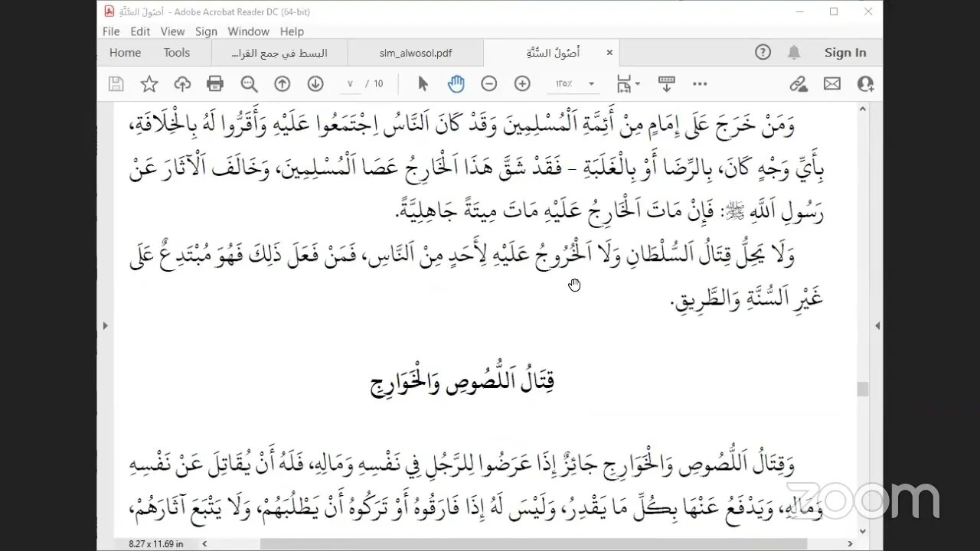Open the View menu
Image resolution: width=980 pixels, height=551 pixels.
(x=172, y=31)
